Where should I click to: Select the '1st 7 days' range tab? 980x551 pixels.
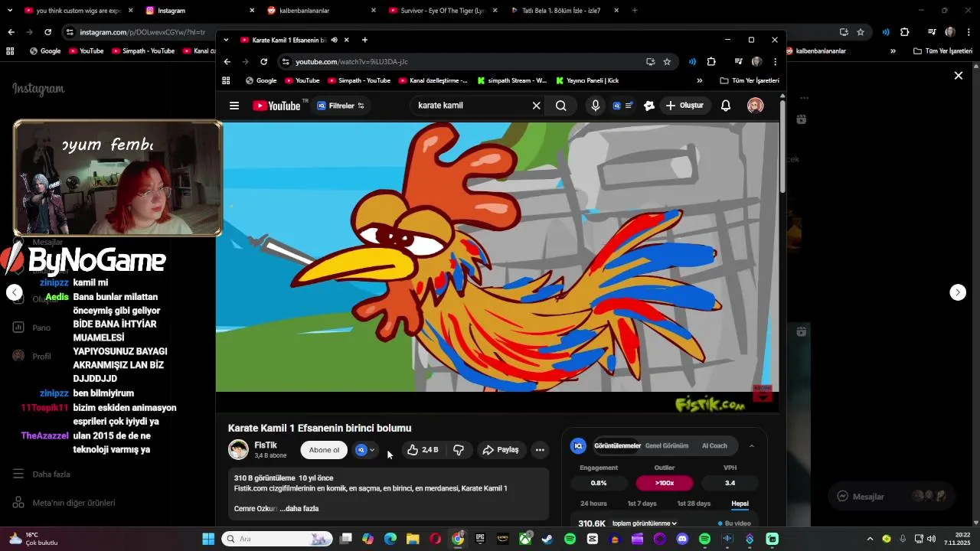(642, 504)
